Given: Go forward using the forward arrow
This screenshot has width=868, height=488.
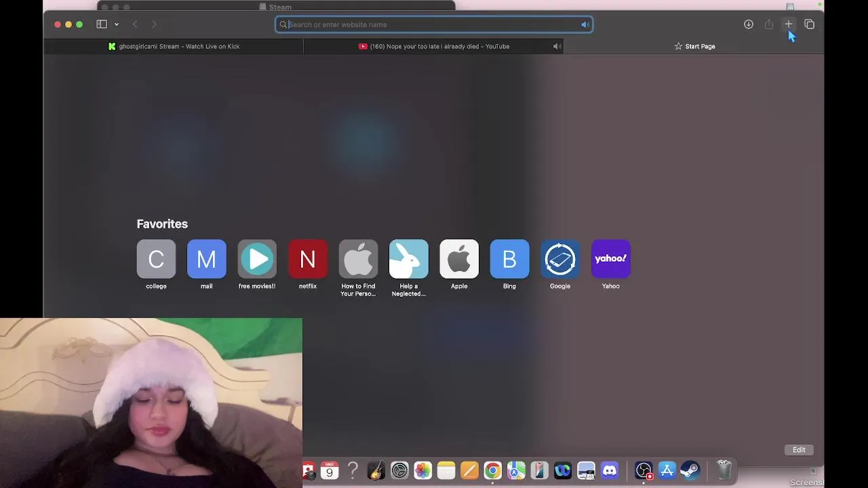Looking at the screenshot, I should point(154,24).
